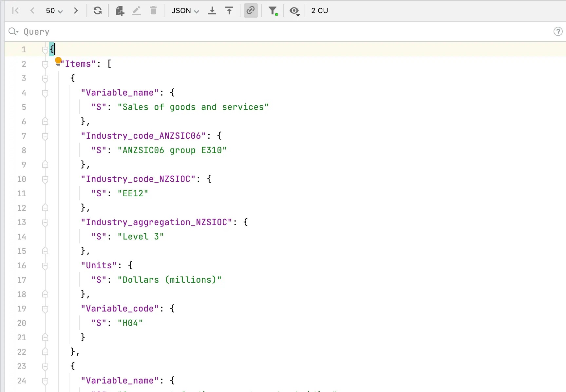Export the data with the upload arrow icon

click(x=229, y=10)
